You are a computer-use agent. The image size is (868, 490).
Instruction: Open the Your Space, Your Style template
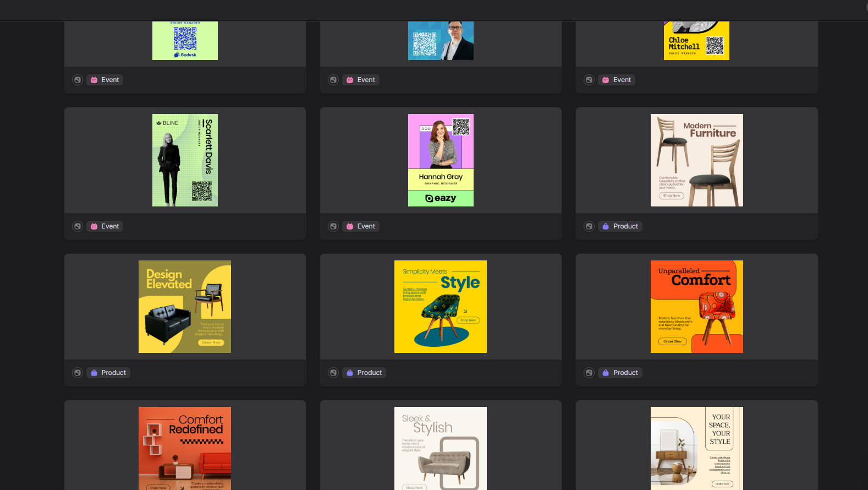coord(696,448)
